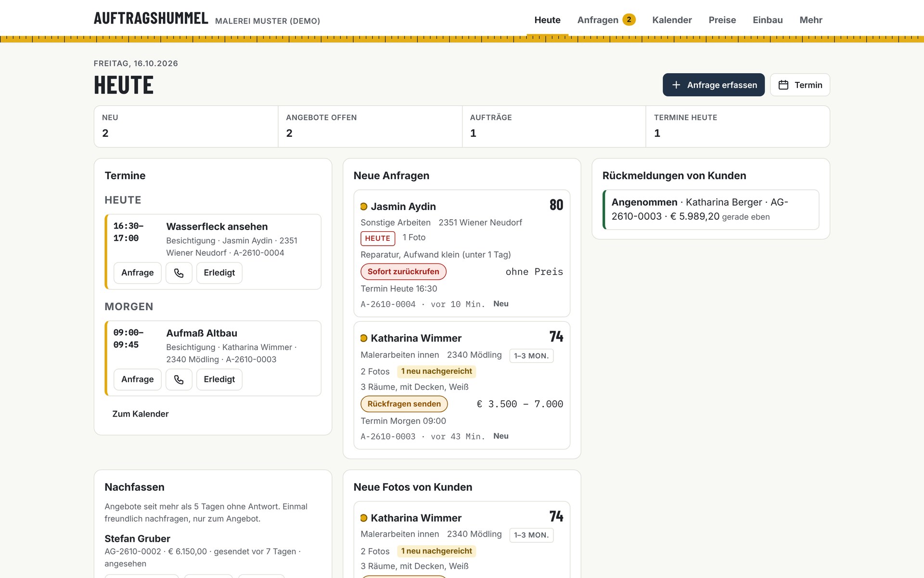
Task: Open the Termine heute summary tile
Action: pyautogui.click(x=738, y=127)
